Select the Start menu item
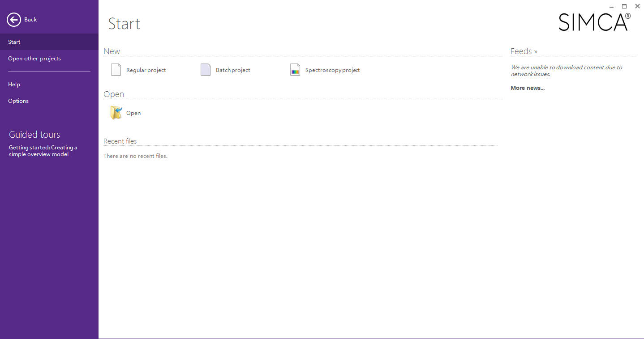 [49, 42]
